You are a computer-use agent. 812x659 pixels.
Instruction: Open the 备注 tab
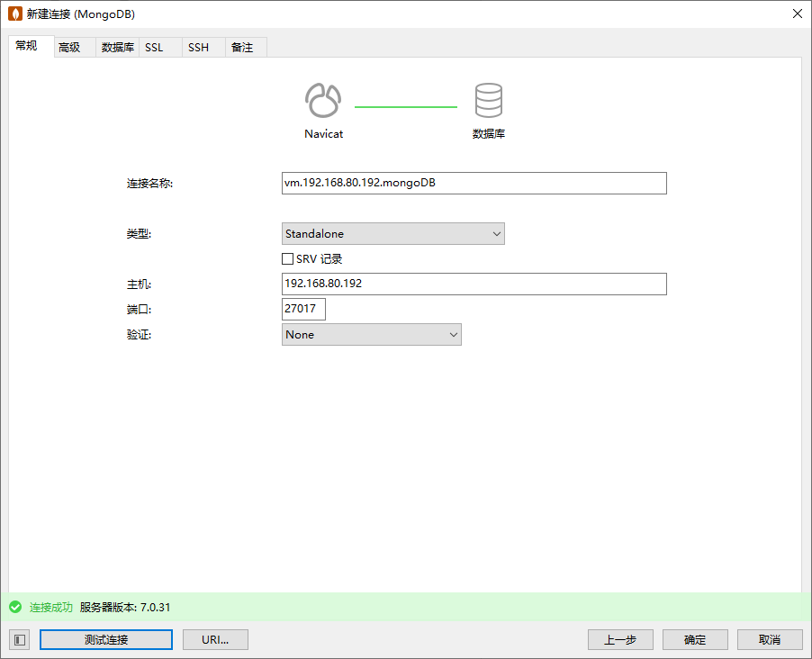click(x=242, y=48)
